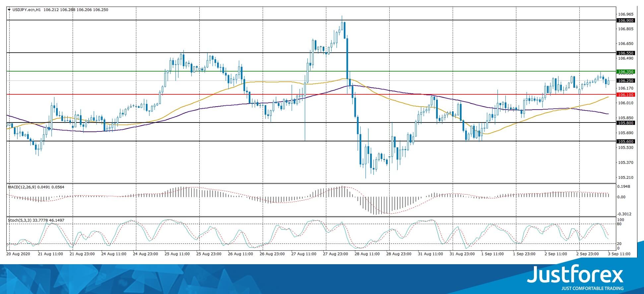Click the 105.690 value on price axis
Image resolution: width=644 pixels, height=294 pixels.
click(x=626, y=133)
